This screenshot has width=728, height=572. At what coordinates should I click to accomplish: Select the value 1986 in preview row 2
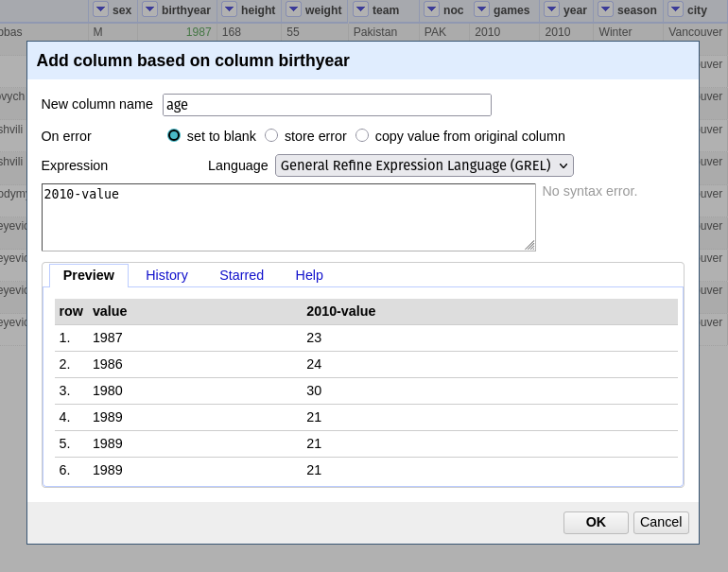click(x=107, y=364)
